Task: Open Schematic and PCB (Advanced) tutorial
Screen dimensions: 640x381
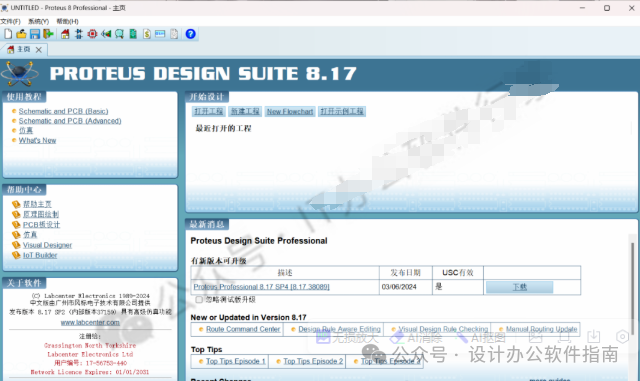Action: (x=70, y=121)
